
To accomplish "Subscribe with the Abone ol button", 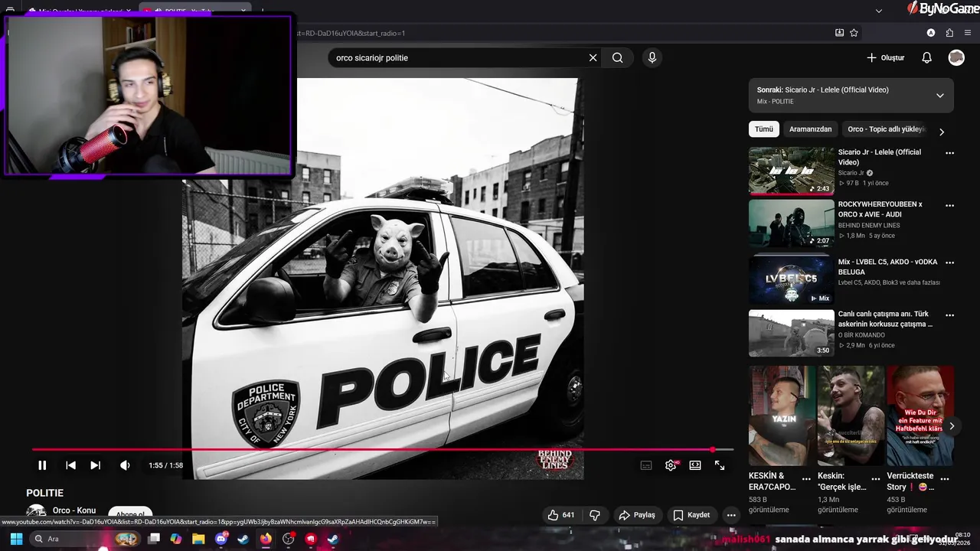I will 130,514.
